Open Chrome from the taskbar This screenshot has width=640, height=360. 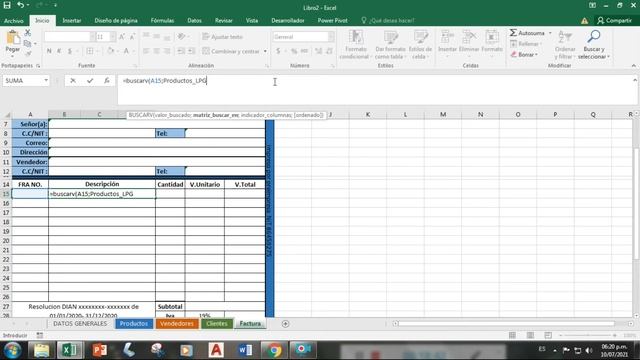click(274, 350)
